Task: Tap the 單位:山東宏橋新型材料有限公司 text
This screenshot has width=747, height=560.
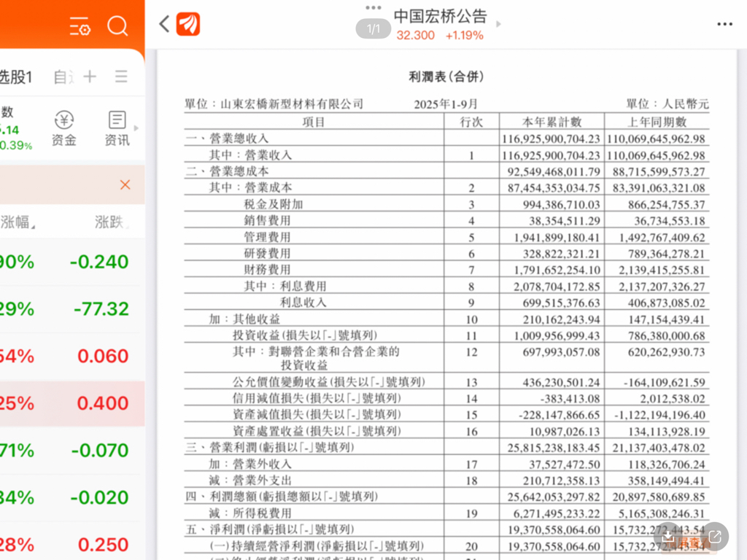Action: coord(274,104)
